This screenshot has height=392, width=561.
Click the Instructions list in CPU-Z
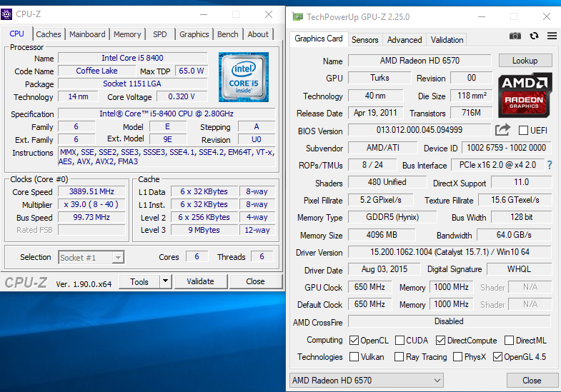167,157
